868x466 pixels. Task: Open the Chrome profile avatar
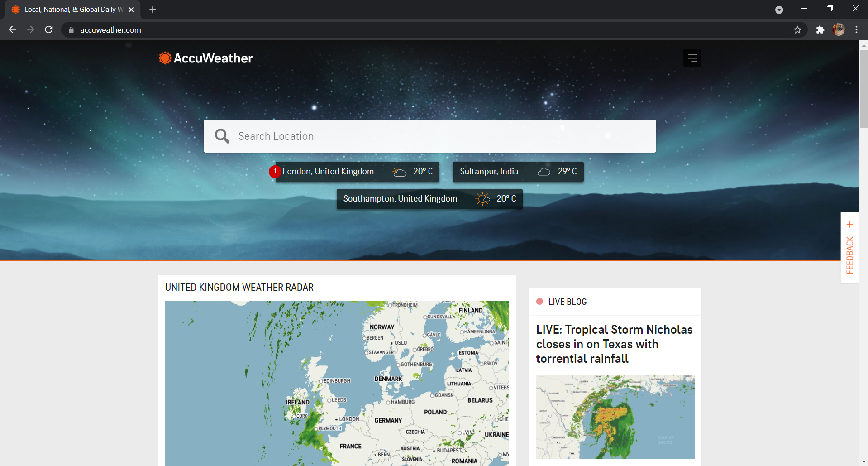pyautogui.click(x=839, y=30)
